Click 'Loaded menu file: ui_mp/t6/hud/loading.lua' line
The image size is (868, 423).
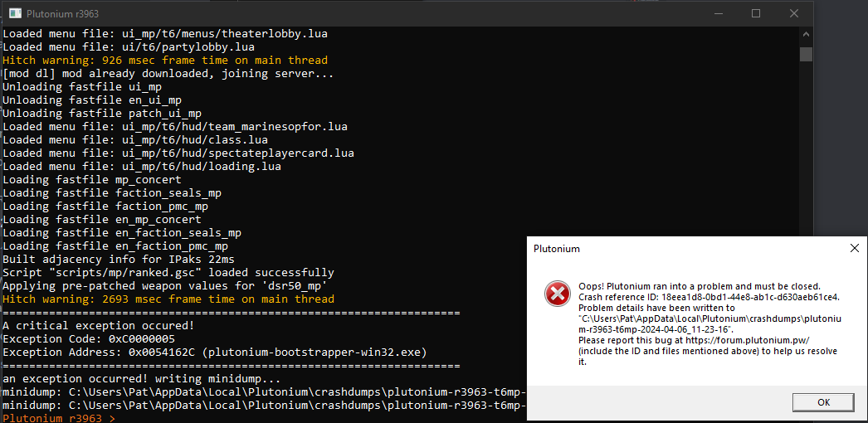pyautogui.click(x=142, y=167)
